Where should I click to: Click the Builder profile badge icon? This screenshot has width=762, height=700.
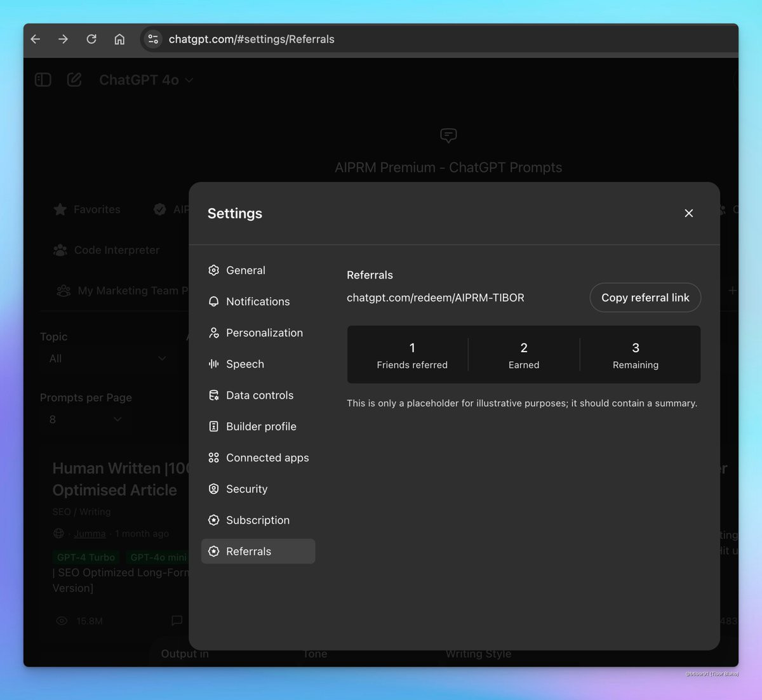214,426
